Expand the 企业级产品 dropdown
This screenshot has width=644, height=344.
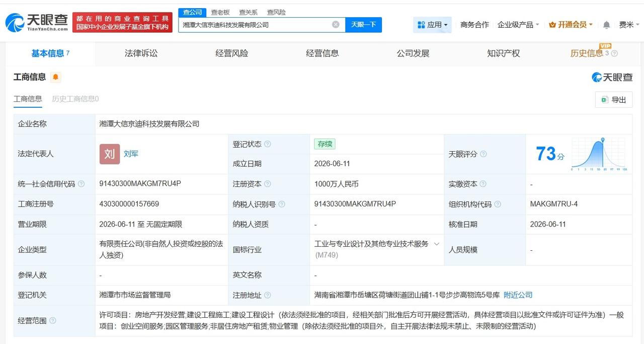pyautogui.click(x=518, y=25)
